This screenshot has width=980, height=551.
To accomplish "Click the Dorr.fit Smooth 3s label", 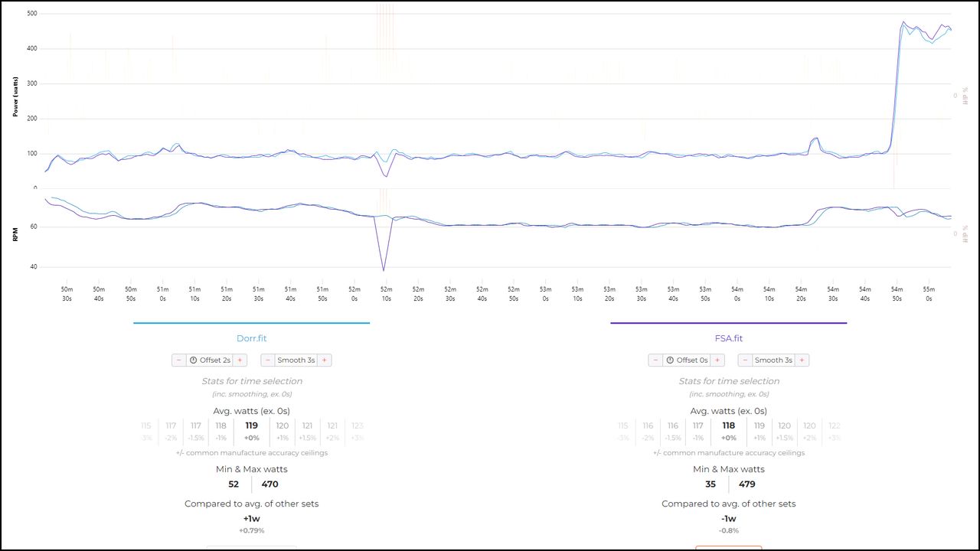I will pos(296,360).
